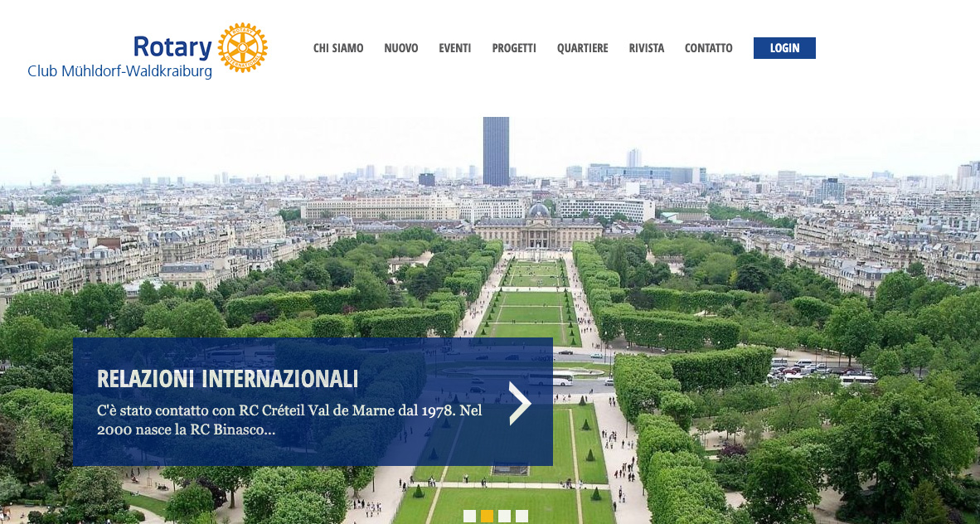Click the translucent blue slide caption panel
Viewport: 980px width, 524px height.
(313, 401)
